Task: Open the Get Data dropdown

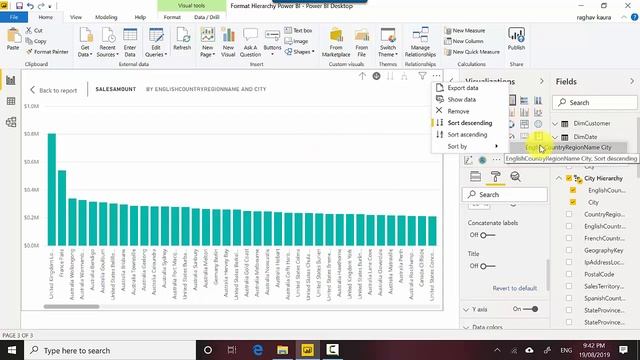Action: pyautogui.click(x=85, y=42)
